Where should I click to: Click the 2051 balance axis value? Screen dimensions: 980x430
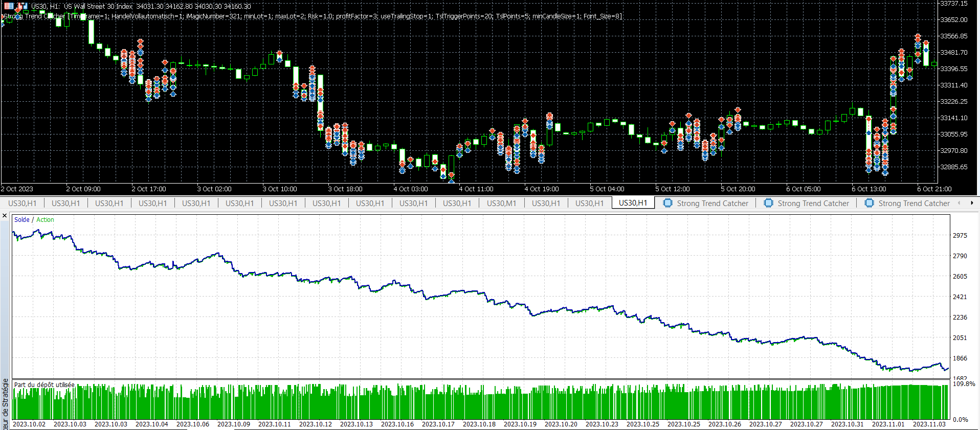click(960, 338)
